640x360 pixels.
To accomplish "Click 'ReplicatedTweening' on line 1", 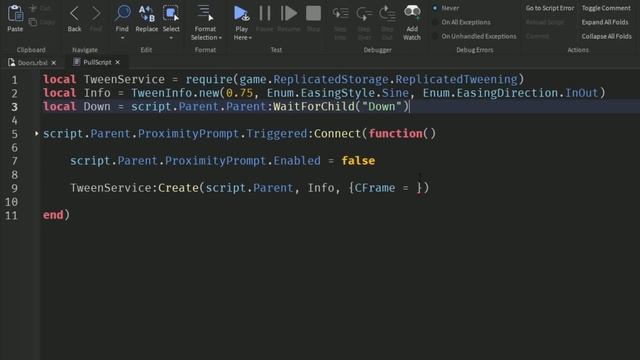I will pos(456,79).
